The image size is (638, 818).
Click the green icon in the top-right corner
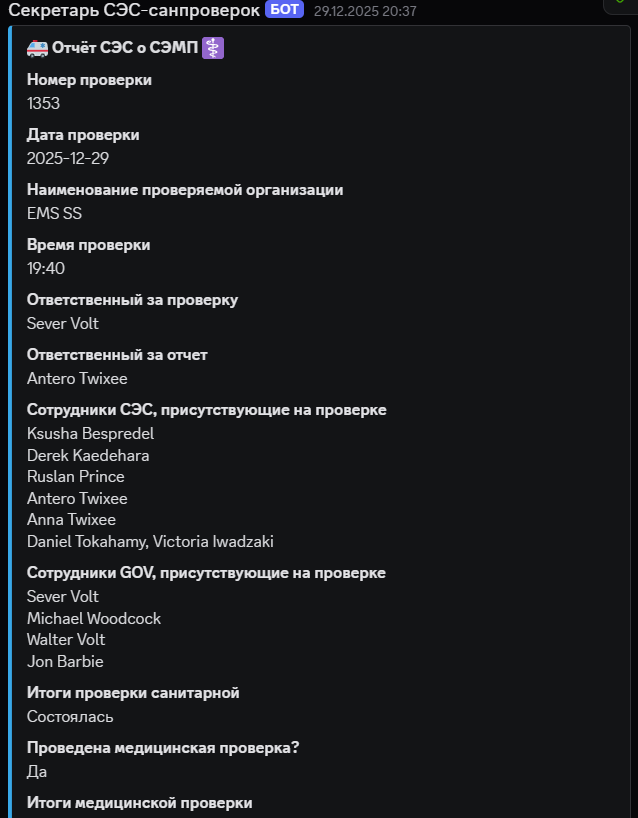pyautogui.click(x=620, y=4)
